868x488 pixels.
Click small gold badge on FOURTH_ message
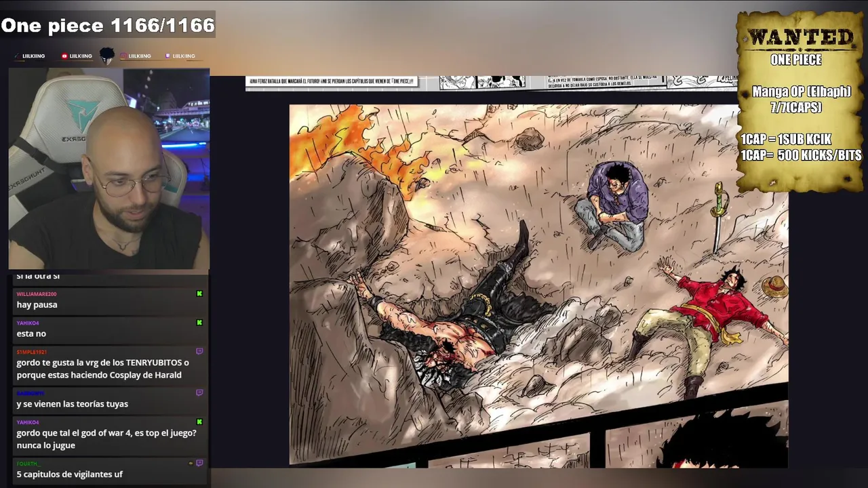(x=191, y=464)
